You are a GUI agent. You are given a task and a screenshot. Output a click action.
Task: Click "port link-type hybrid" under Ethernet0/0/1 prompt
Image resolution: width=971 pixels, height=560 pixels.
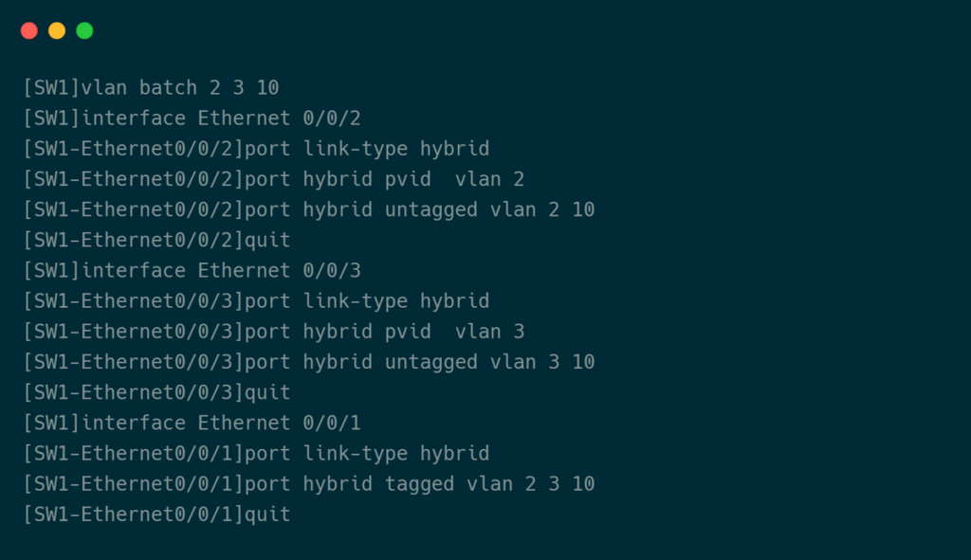367,453
